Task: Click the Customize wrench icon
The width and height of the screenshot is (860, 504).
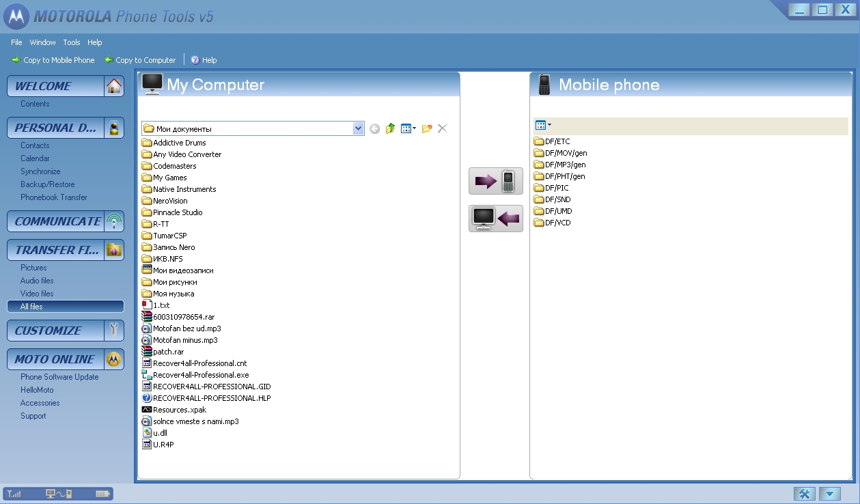Action: pos(114,331)
